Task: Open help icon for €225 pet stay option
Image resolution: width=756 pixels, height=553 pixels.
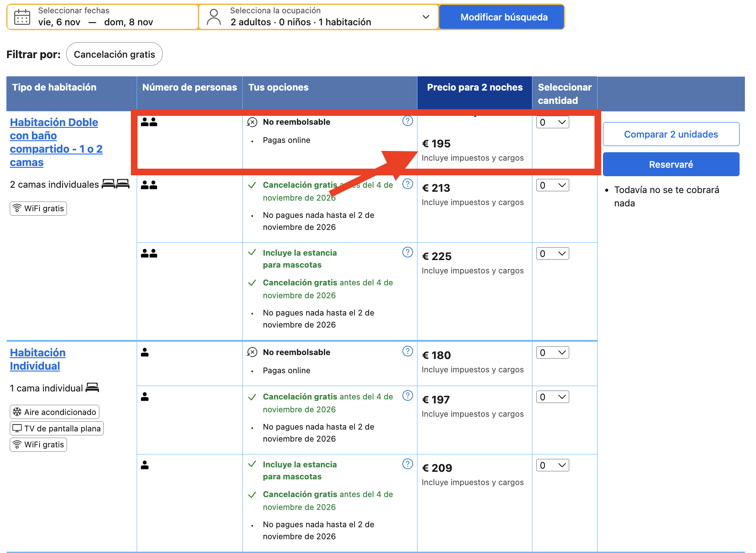Action: [x=407, y=252]
